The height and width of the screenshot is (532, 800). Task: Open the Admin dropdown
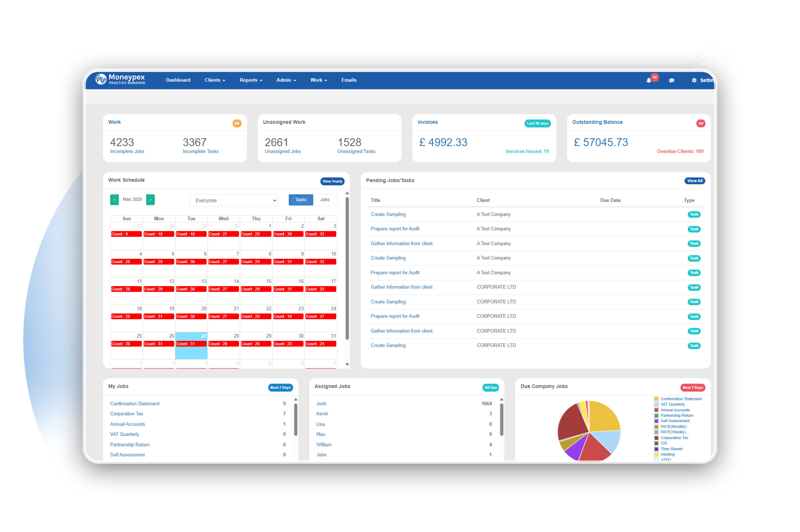(286, 80)
